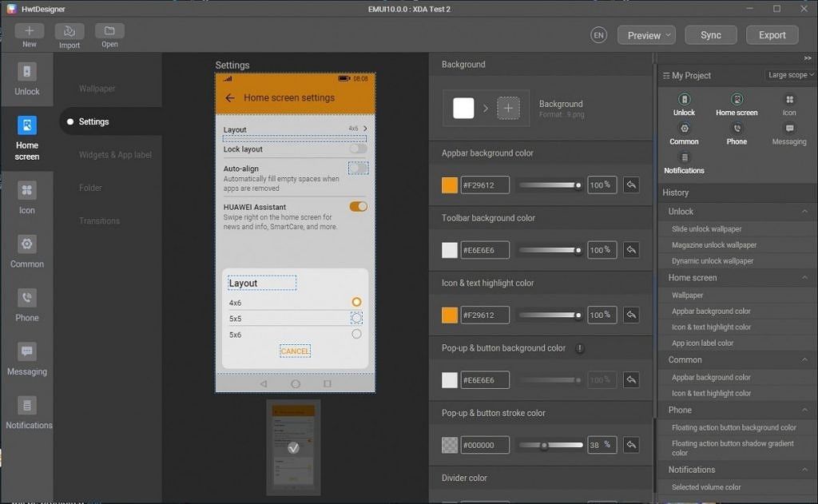Click the Appbar background color swatch
Screen dimensions: 818x504
click(x=448, y=185)
